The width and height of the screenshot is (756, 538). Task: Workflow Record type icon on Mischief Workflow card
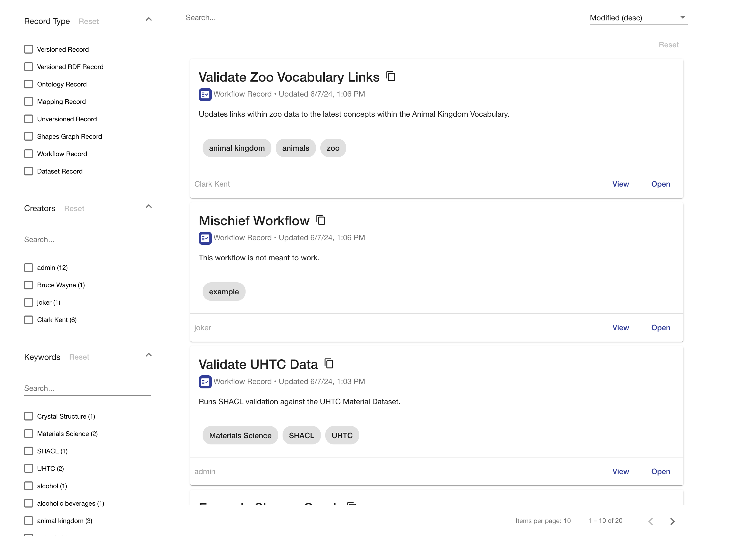click(205, 238)
